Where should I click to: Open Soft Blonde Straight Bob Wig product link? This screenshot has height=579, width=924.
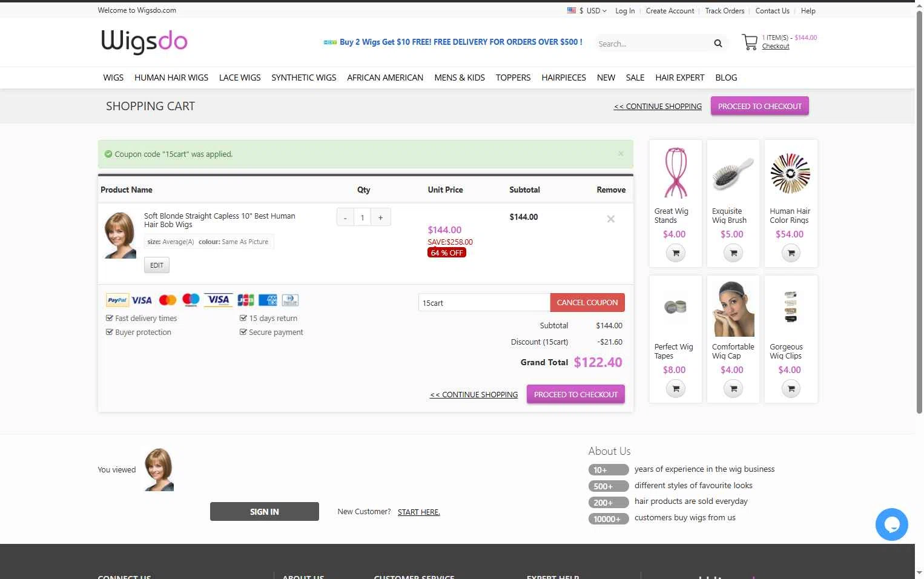coord(220,220)
